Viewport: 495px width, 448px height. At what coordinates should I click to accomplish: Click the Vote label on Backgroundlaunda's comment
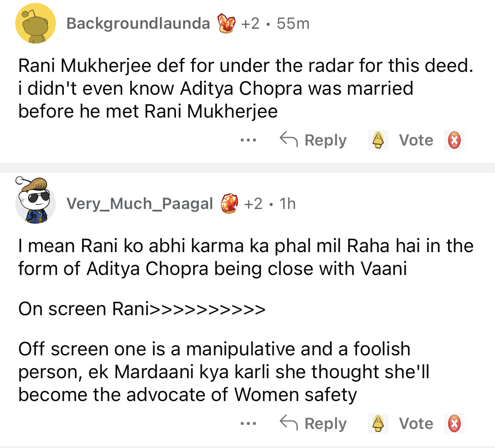(416, 140)
